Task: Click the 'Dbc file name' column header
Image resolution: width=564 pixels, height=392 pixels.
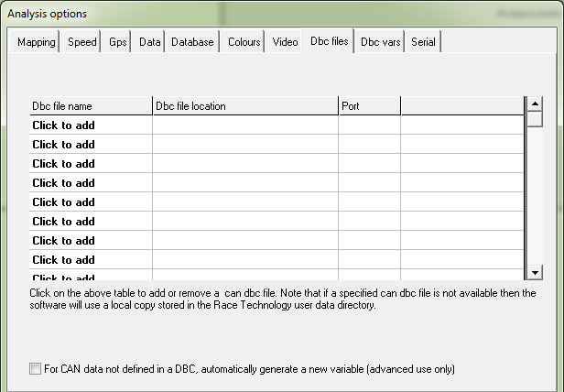Action: (x=90, y=106)
